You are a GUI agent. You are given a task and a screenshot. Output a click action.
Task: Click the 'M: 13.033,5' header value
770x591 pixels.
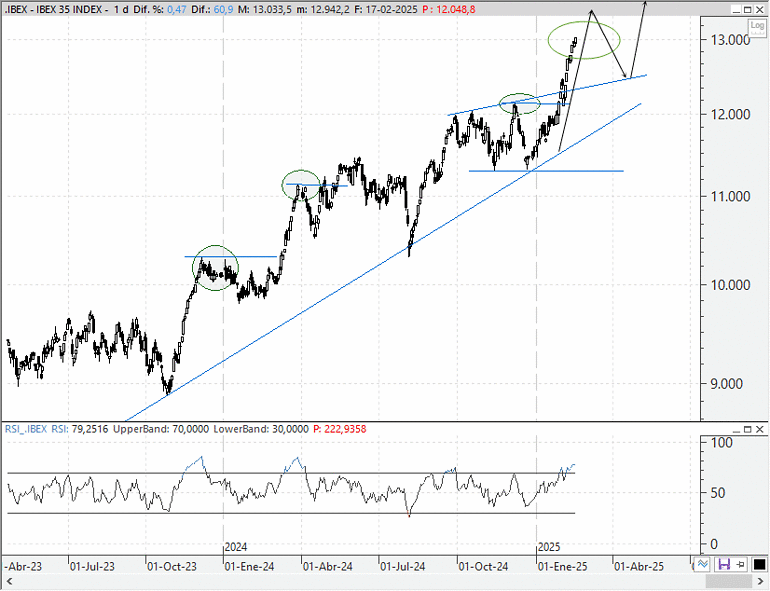(x=265, y=9)
